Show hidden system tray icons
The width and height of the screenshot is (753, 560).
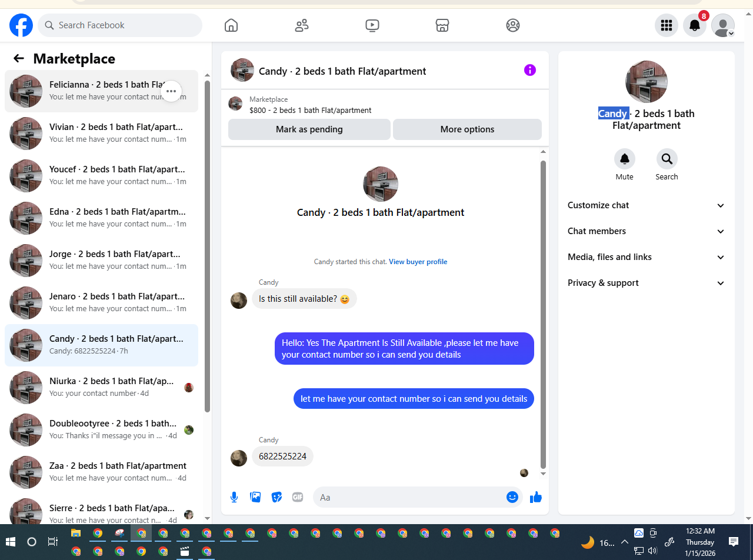624,542
